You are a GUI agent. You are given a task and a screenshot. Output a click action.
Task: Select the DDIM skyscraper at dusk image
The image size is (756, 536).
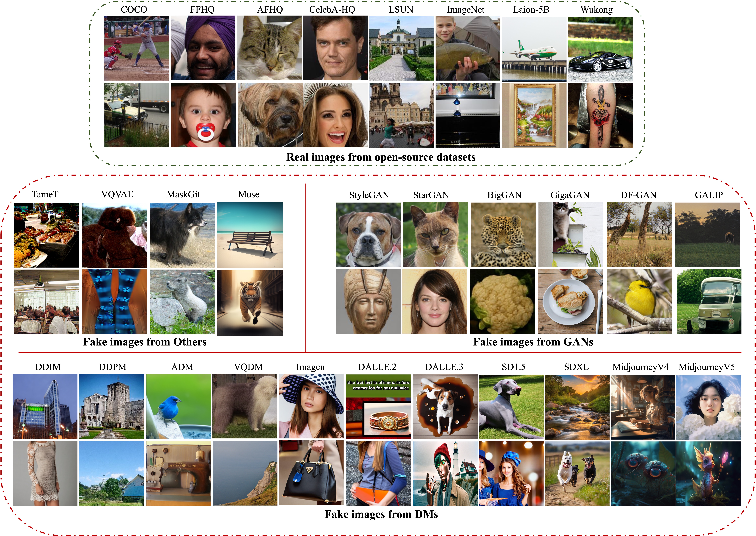click(x=45, y=406)
